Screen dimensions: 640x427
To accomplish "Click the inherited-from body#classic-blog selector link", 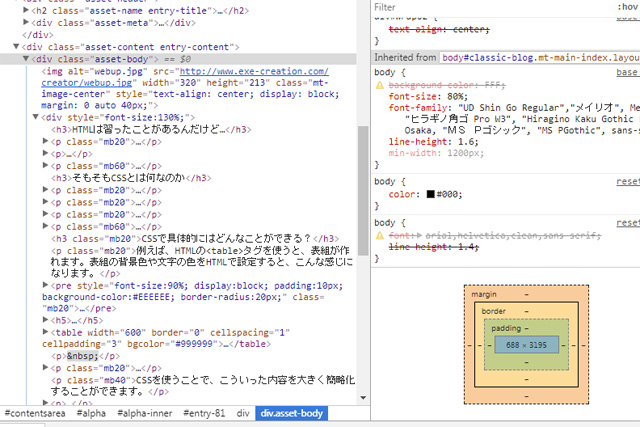I will click(540, 58).
